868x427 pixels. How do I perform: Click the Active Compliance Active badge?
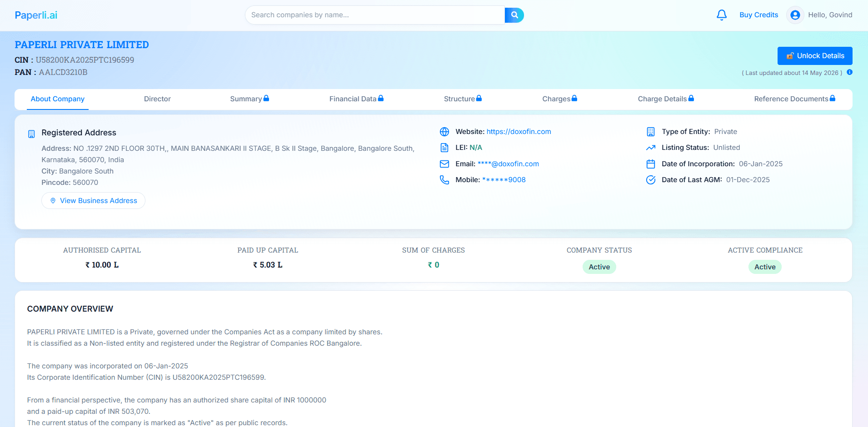coord(765,267)
